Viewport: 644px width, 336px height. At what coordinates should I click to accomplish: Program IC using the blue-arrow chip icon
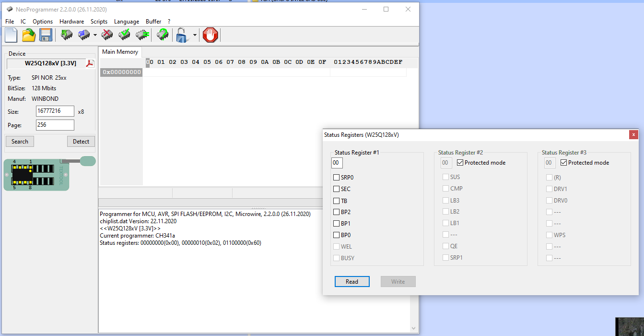(84, 35)
